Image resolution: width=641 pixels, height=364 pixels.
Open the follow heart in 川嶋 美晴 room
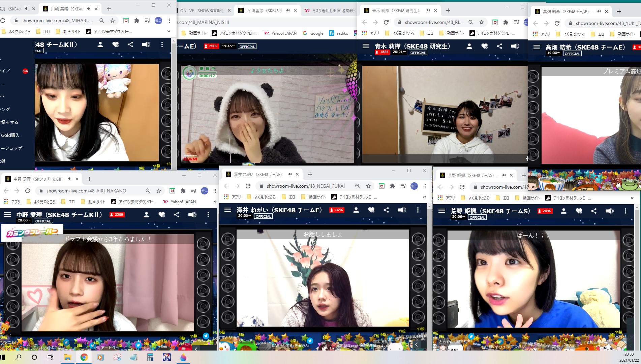point(115,44)
